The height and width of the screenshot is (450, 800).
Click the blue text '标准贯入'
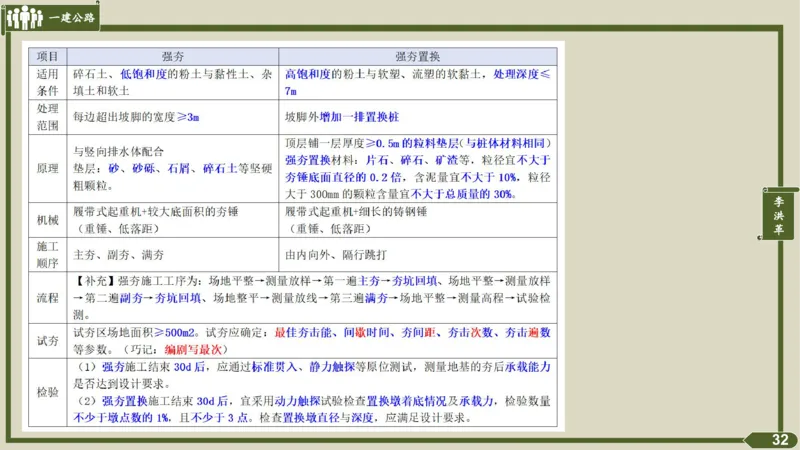274,367
